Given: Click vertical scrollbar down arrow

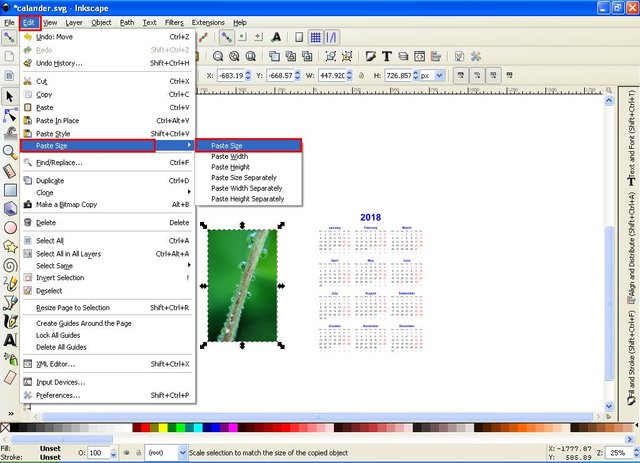Looking at the screenshot, I should coord(609,406).
